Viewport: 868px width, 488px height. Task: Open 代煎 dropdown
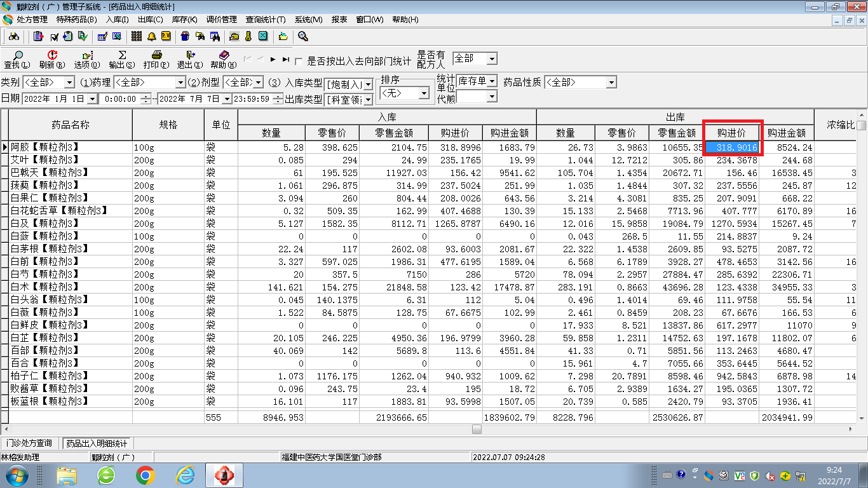tap(492, 97)
